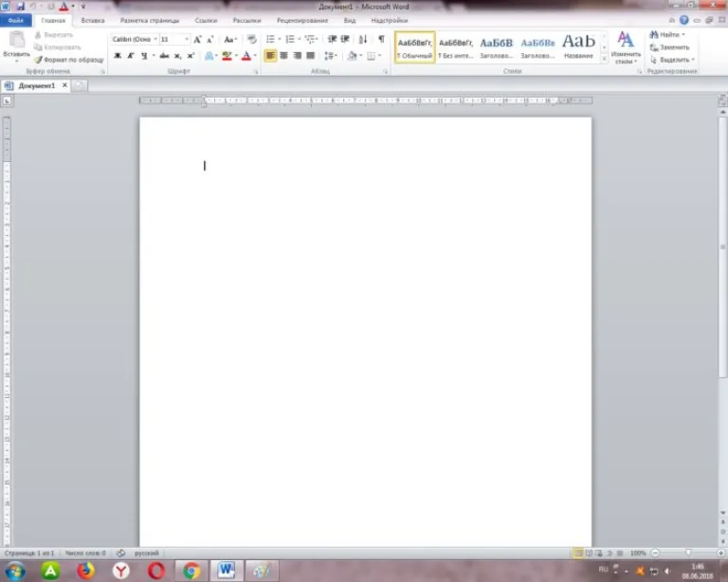The width and height of the screenshot is (728, 582).
Task: Apply paragraph shading fill
Action: tap(353, 56)
